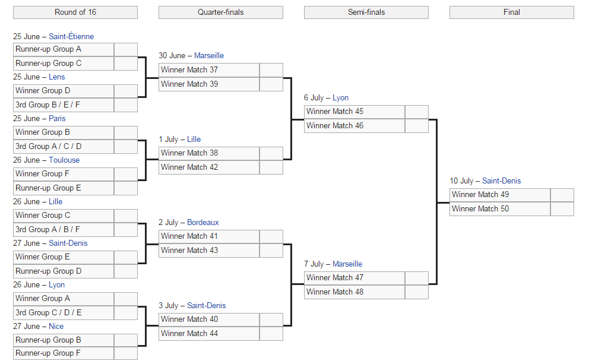This screenshot has height=364, width=592.
Task: Select the score box next to Winner Match 45
Action: pyautogui.click(x=417, y=112)
